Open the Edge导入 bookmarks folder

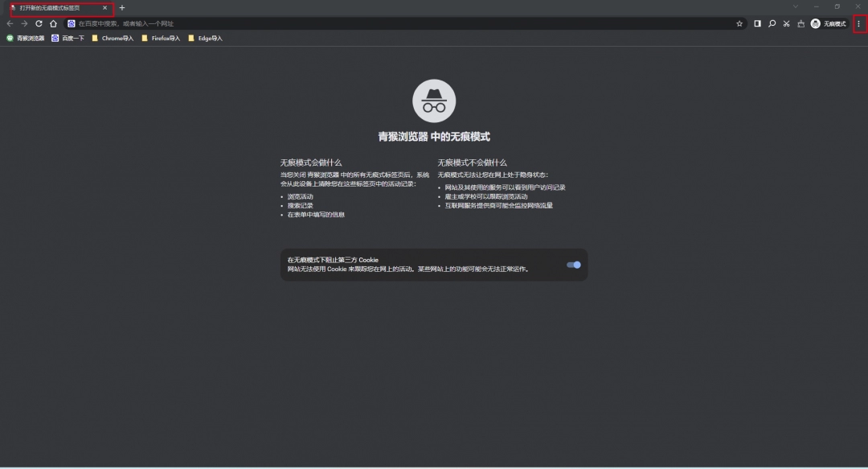[x=205, y=39]
